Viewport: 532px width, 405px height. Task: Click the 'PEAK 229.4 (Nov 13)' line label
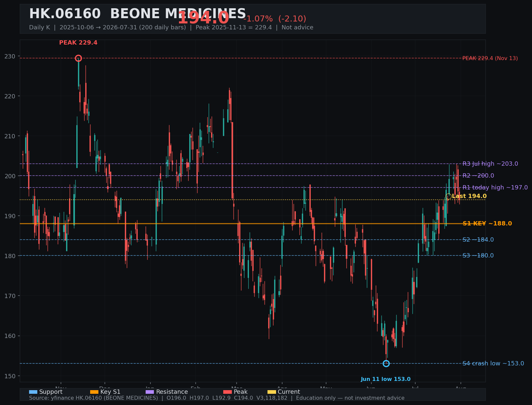coord(490,58)
